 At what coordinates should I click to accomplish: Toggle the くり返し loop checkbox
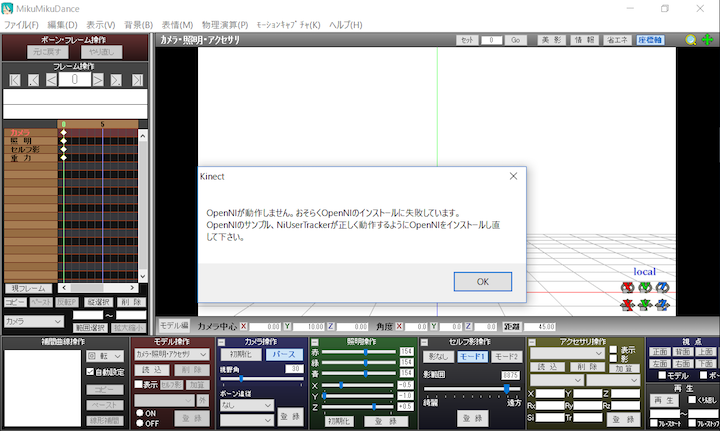tap(692, 400)
